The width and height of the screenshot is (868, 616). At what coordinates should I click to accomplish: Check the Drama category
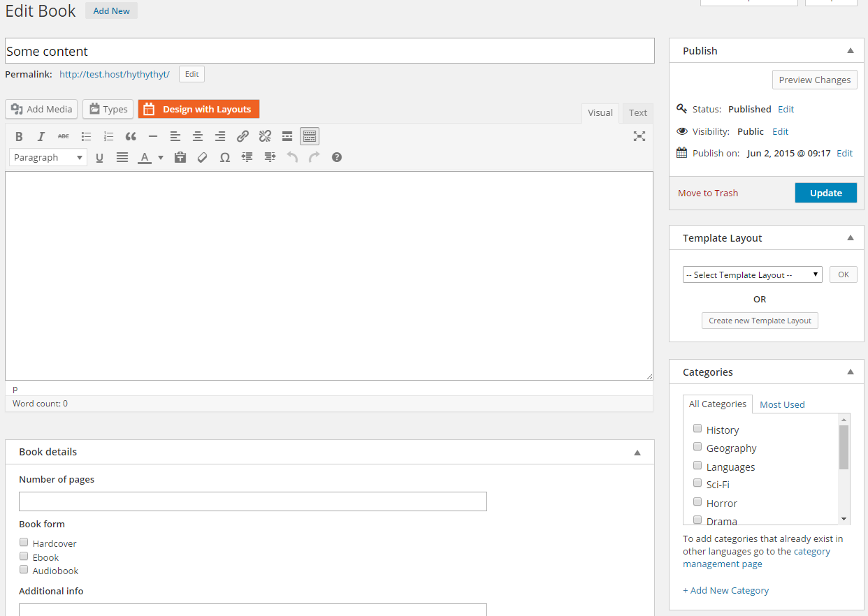click(697, 520)
